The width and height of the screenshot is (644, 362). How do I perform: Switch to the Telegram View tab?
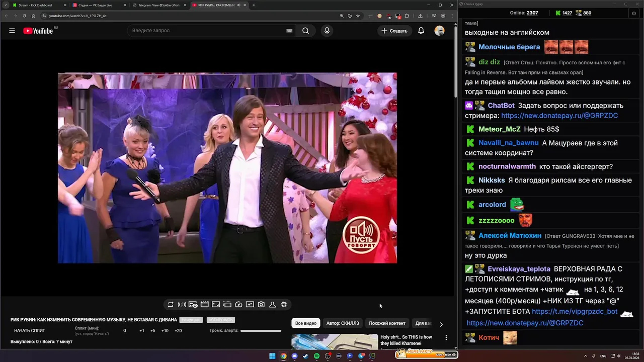pos(159,5)
